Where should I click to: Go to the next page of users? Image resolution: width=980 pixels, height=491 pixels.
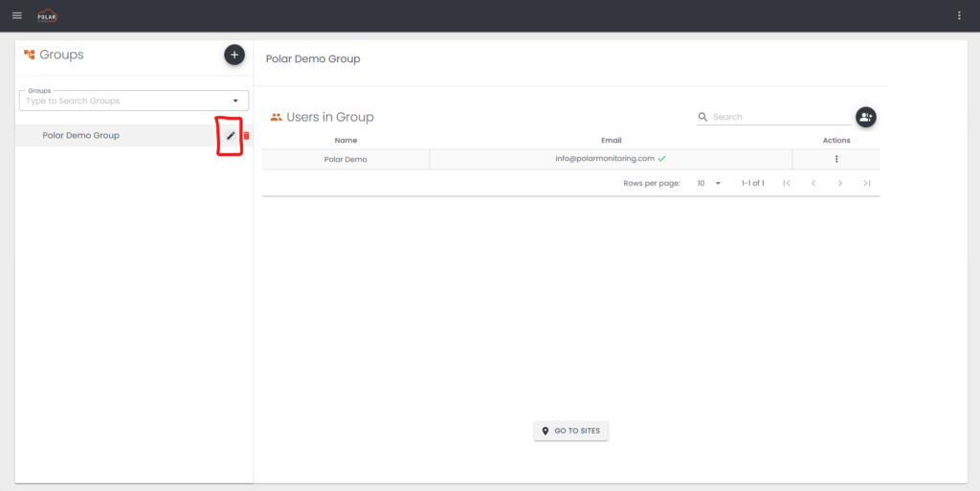pos(840,183)
